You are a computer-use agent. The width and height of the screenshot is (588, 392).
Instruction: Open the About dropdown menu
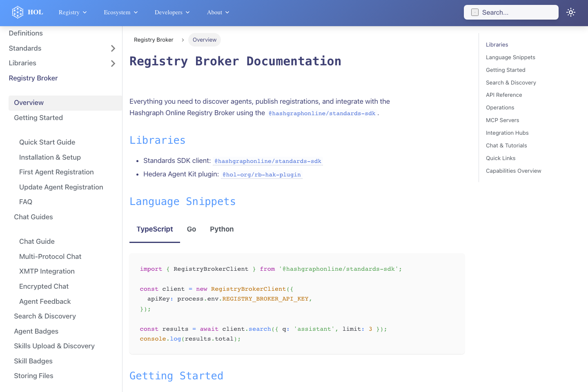click(218, 13)
